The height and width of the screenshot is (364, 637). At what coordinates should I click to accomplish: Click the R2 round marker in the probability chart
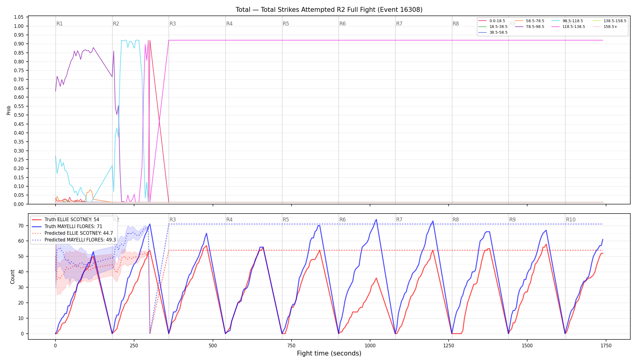coord(116,24)
